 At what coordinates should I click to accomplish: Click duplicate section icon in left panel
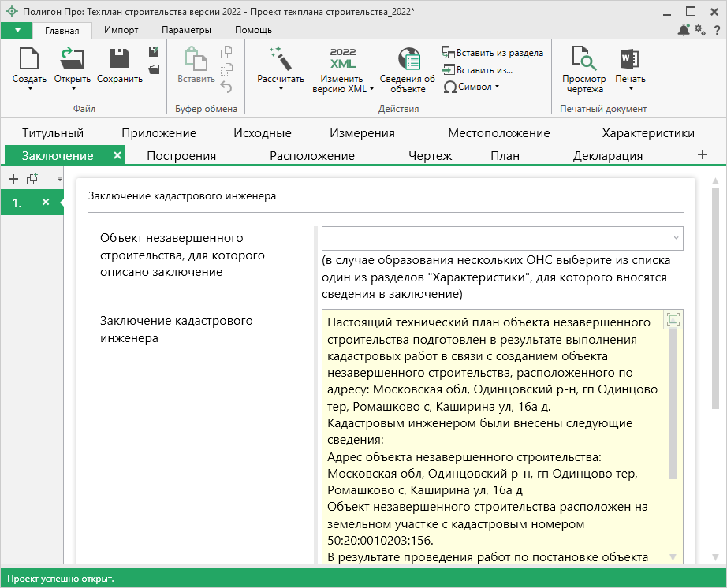[x=32, y=179]
